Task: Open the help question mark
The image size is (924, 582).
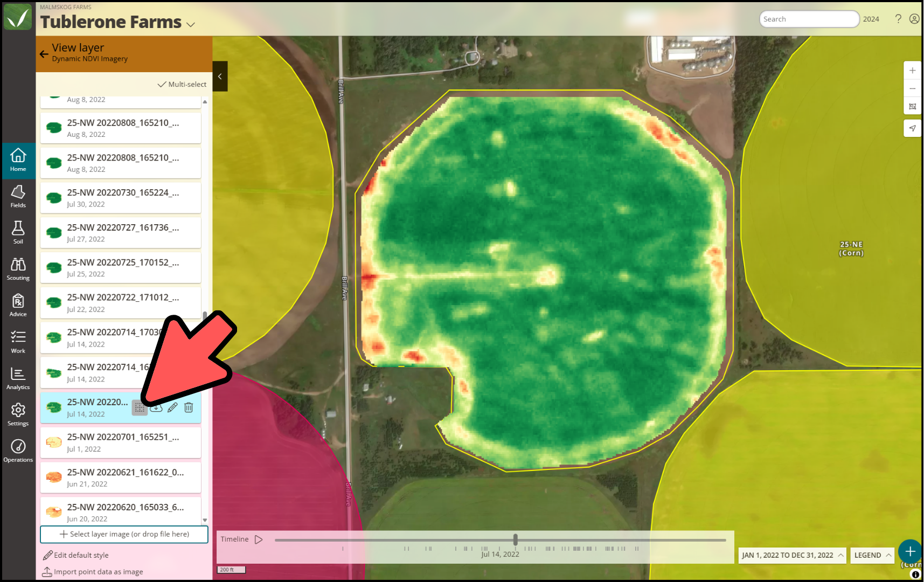Action: [x=898, y=19]
